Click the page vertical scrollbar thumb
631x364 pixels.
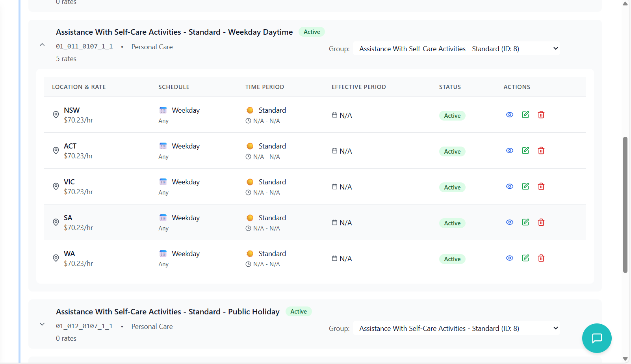[625, 205]
